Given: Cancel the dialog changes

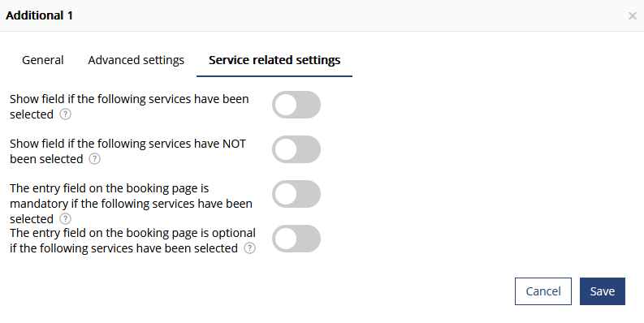Looking at the screenshot, I should (543, 291).
